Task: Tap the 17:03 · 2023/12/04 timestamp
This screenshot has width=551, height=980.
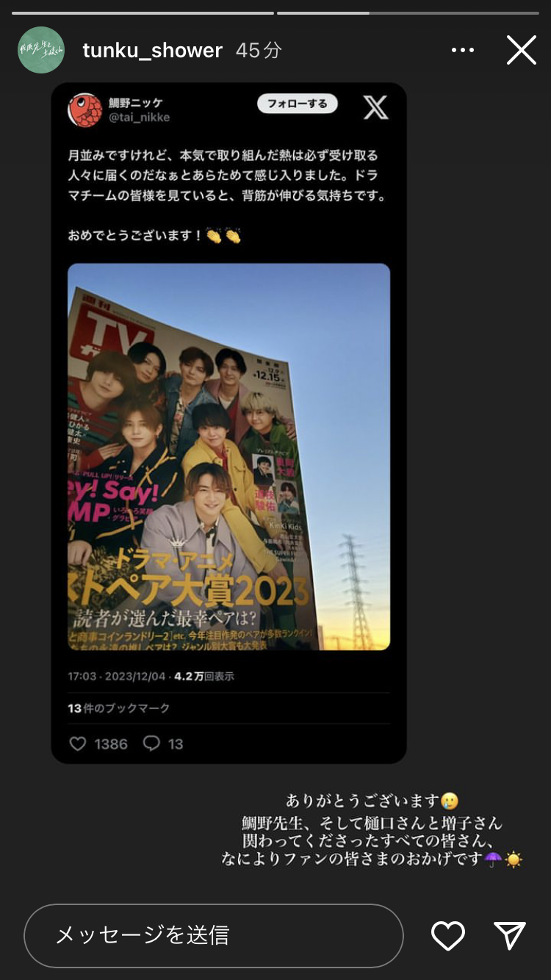Action: tap(116, 676)
